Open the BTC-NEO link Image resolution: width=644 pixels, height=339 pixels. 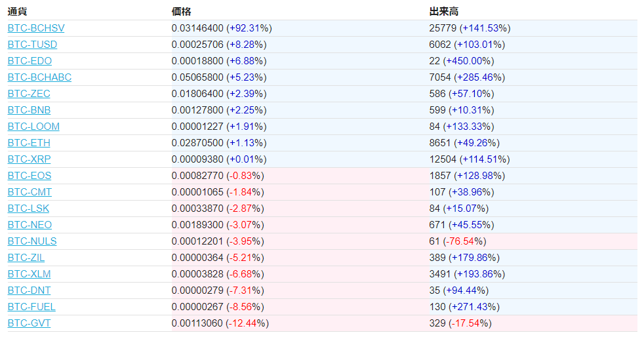tap(30, 225)
